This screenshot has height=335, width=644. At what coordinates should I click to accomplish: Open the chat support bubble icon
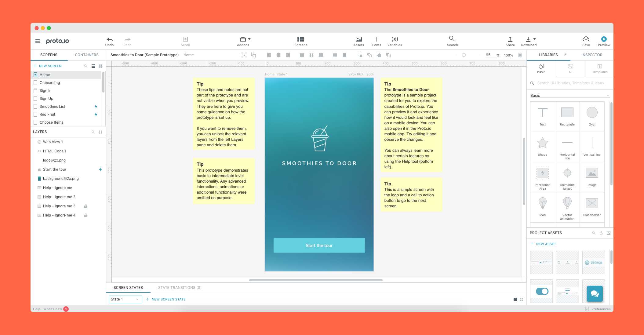pyautogui.click(x=595, y=293)
